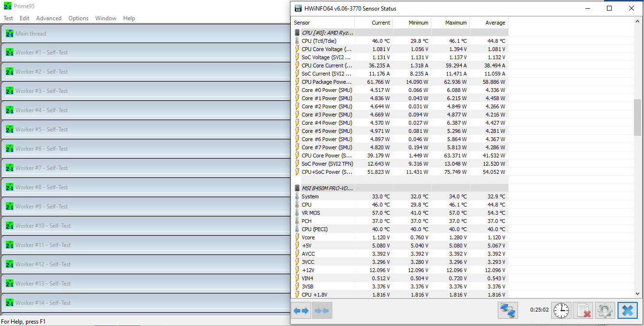
Task: Click the Worker #12 Self-Test window icon
Action: pos(10,264)
